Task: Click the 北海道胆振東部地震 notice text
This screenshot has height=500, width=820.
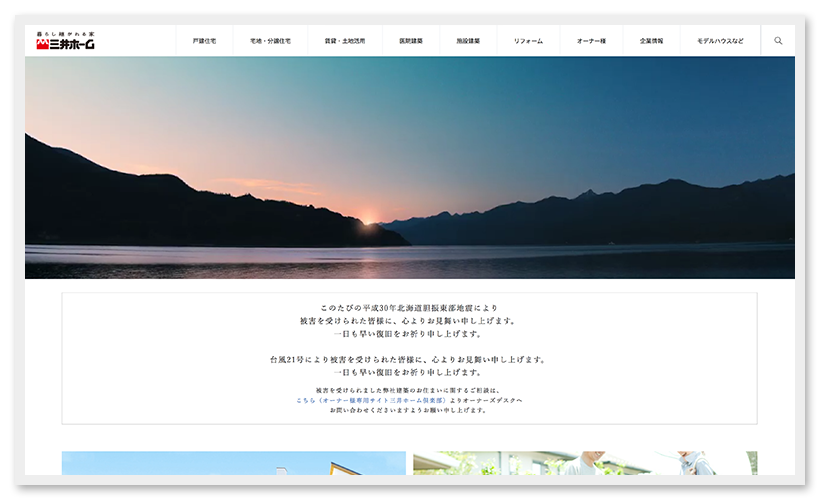Action: coord(409,308)
